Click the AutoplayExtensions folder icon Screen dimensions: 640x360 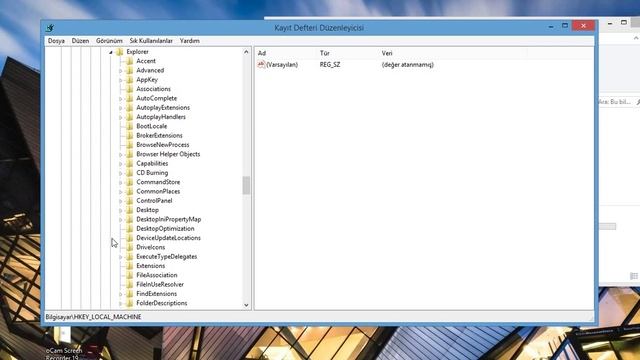129,108
